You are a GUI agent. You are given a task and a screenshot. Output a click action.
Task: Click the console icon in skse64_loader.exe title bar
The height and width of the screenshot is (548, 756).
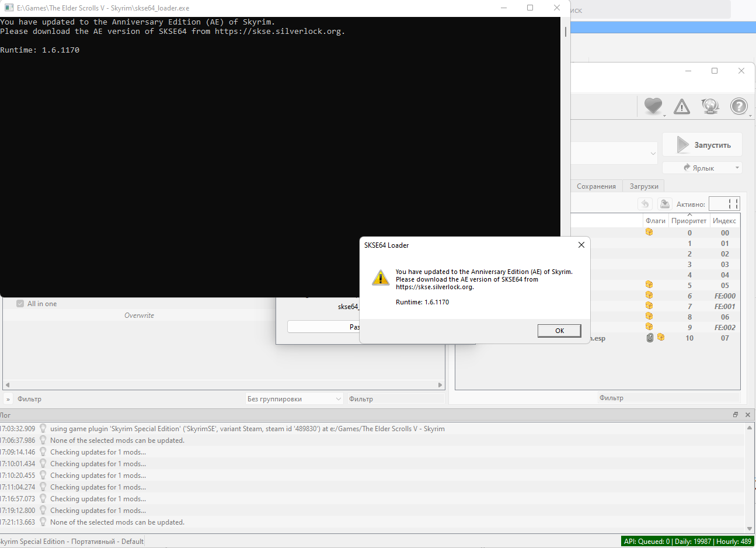click(9, 8)
